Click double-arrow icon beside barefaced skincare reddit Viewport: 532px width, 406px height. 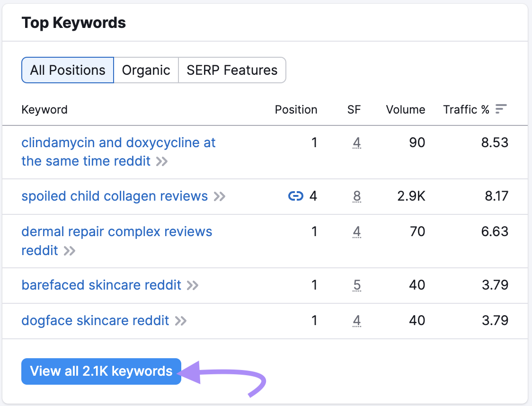193,285
